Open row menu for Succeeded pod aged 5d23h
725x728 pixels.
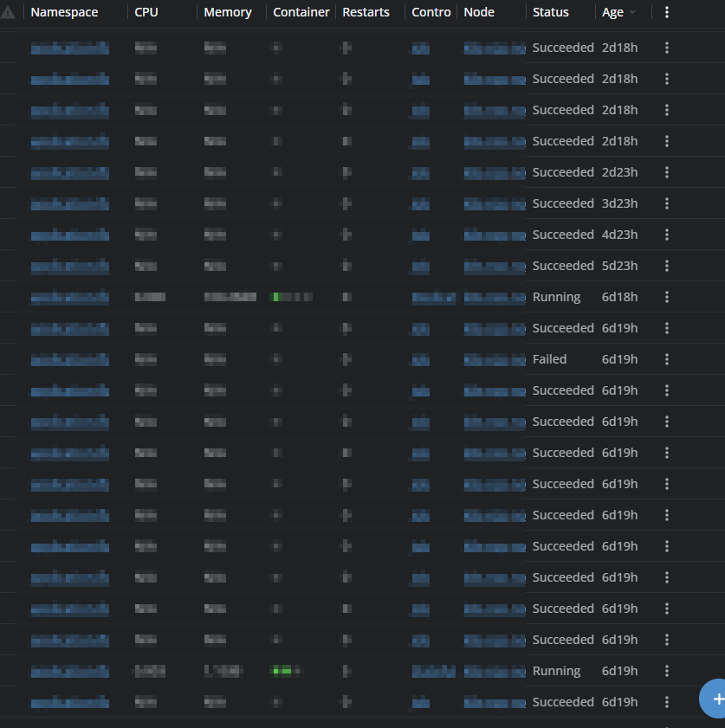pos(666,266)
